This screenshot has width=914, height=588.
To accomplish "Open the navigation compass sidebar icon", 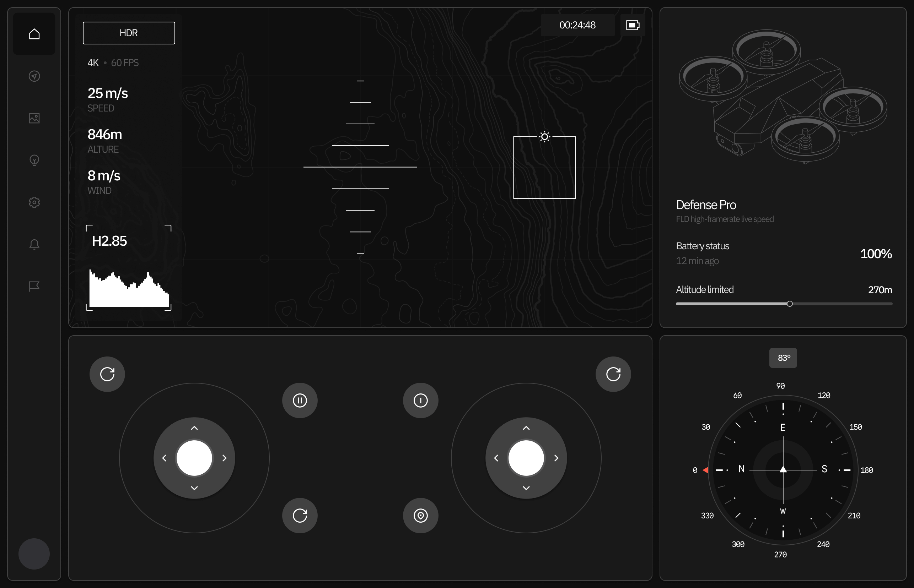I will (x=34, y=76).
